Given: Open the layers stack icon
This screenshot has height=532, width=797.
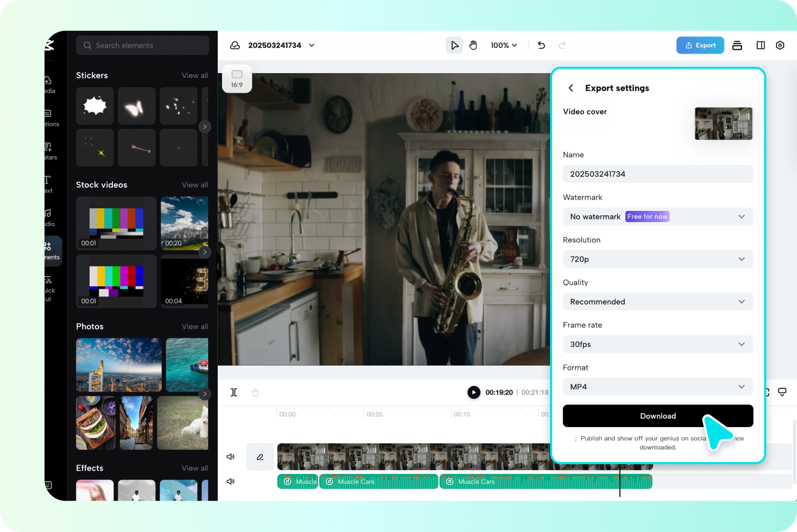Looking at the screenshot, I should [737, 46].
